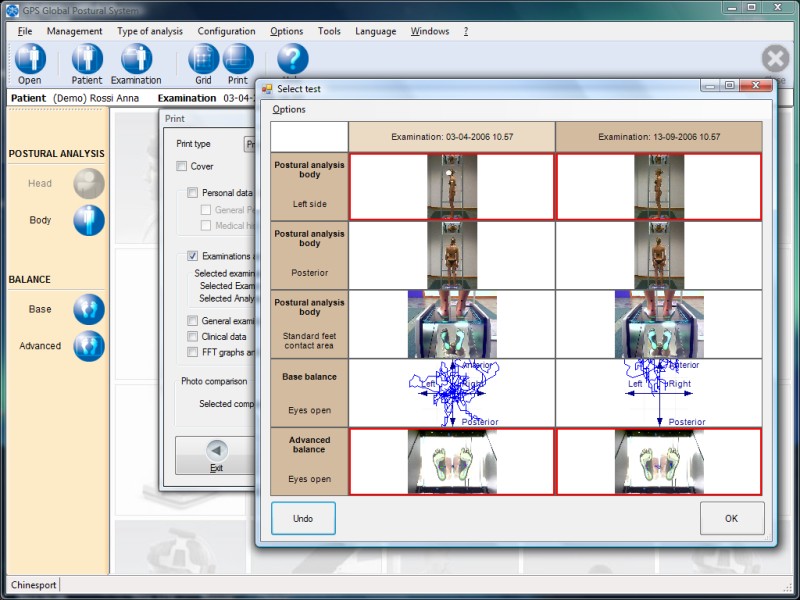
Task: Select feet contact area thumbnail for 13-09-2006
Action: [x=659, y=324]
